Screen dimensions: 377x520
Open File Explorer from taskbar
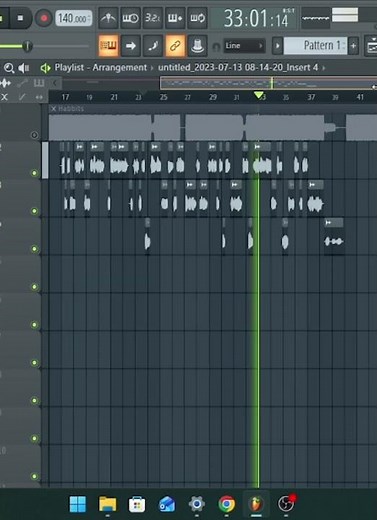[107, 504]
